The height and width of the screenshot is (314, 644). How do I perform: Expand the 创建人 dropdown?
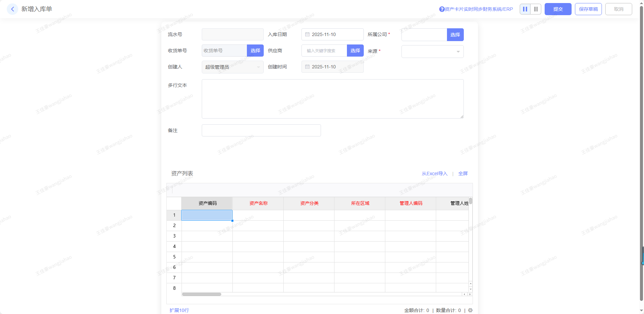click(x=232, y=67)
